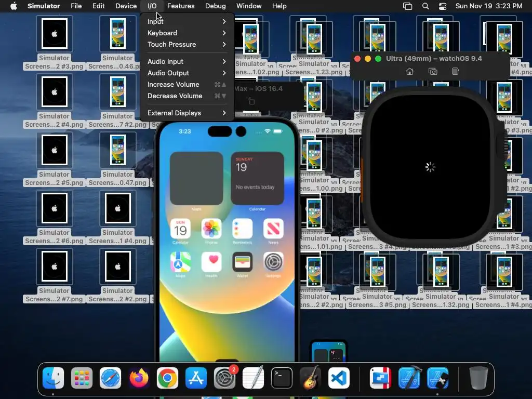Select Simulator Screens...2 #5.png file
This screenshot has width=532, height=399.
pyautogui.click(x=54, y=160)
